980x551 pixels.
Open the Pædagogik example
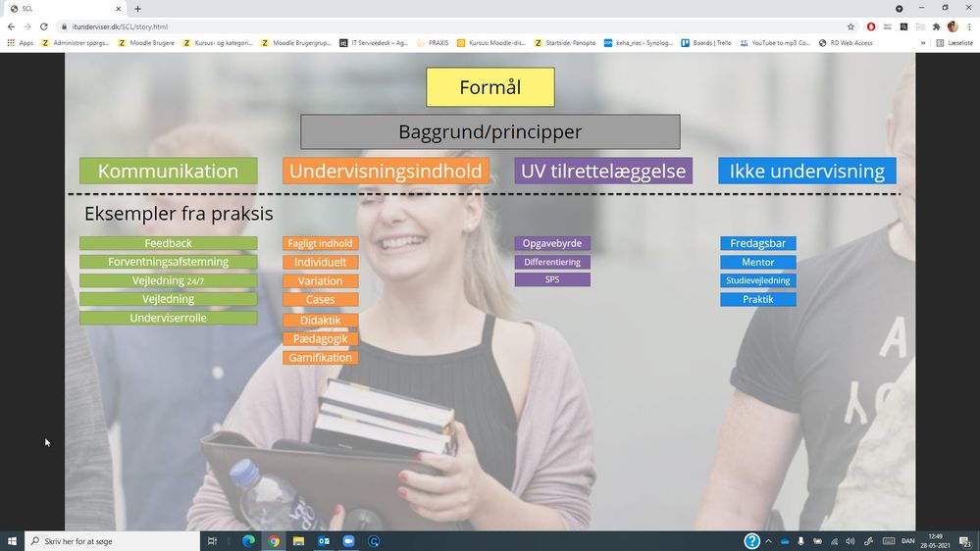coord(320,338)
